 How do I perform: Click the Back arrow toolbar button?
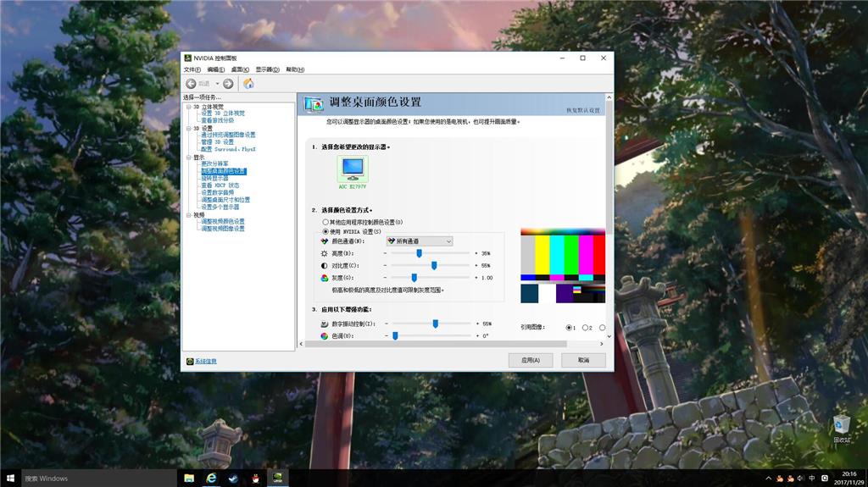[x=191, y=84]
